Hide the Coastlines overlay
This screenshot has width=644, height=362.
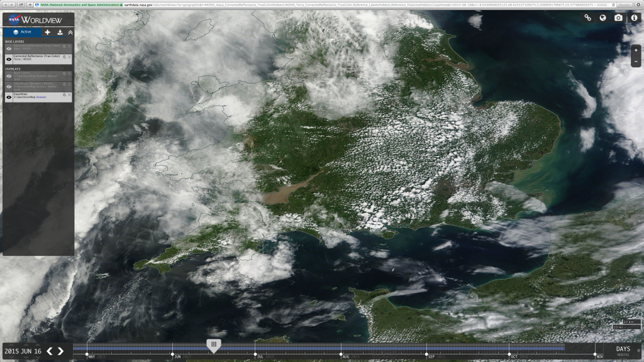coord(9,97)
